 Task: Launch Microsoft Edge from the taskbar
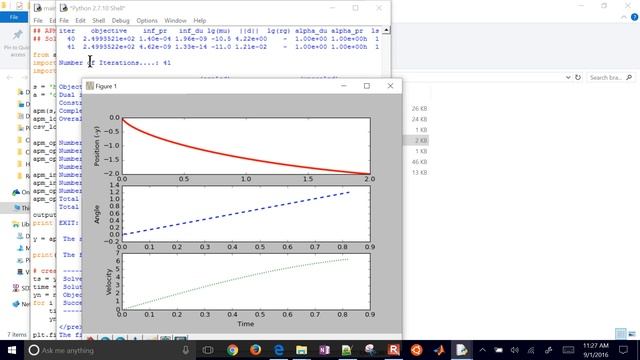pyautogui.click(x=279, y=350)
